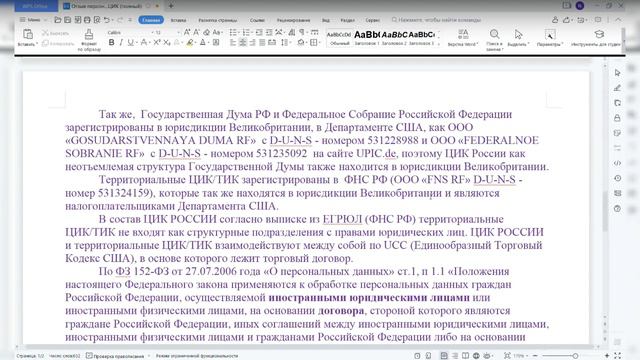Justify the paragraph text
Screen dimensions: 640x360
click(x=262, y=42)
